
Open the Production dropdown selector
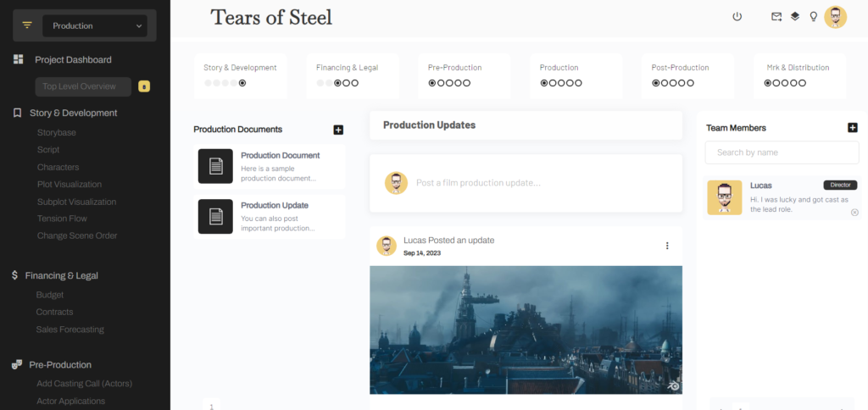click(x=95, y=26)
